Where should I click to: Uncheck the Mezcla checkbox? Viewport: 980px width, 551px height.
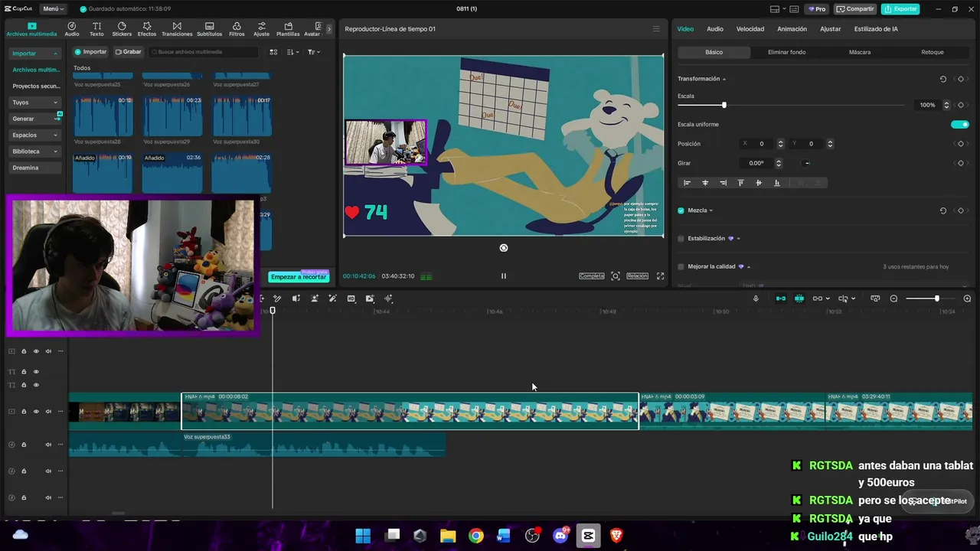click(681, 210)
